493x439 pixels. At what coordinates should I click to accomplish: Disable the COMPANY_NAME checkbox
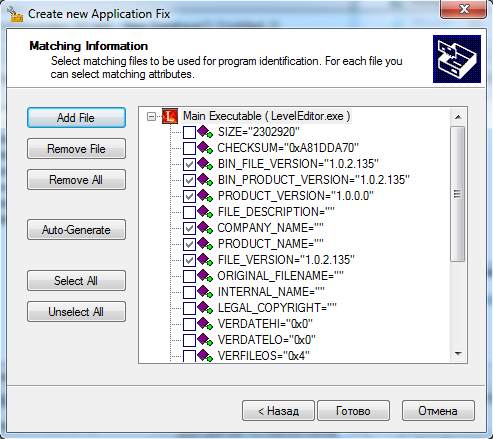point(189,228)
